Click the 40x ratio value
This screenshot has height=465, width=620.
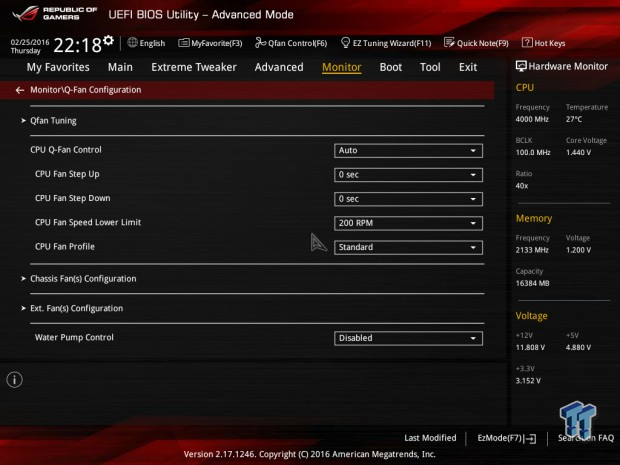pyautogui.click(x=522, y=185)
